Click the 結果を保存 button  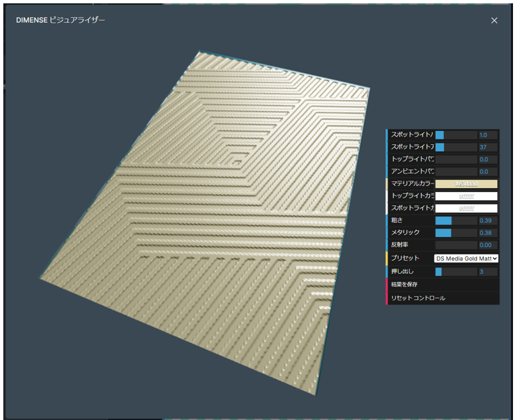click(x=443, y=284)
